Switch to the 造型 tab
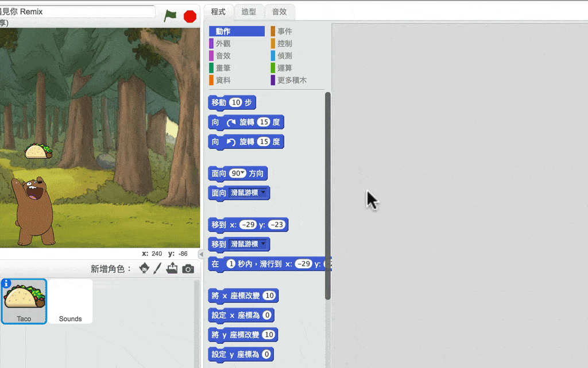 click(249, 11)
